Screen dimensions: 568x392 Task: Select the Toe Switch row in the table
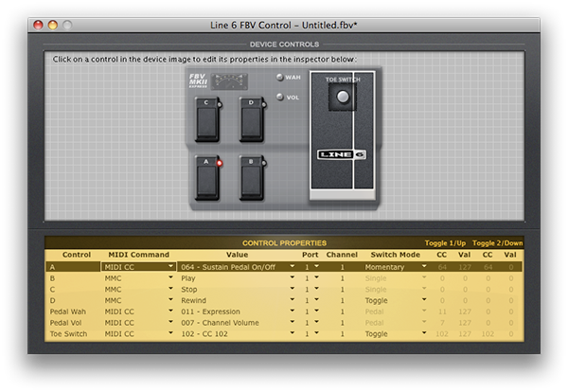(284, 333)
